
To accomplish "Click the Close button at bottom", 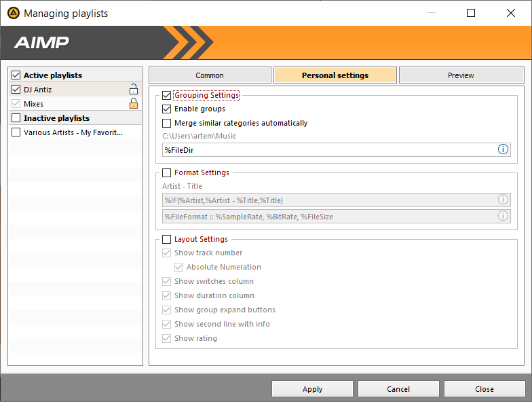I will click(x=484, y=389).
